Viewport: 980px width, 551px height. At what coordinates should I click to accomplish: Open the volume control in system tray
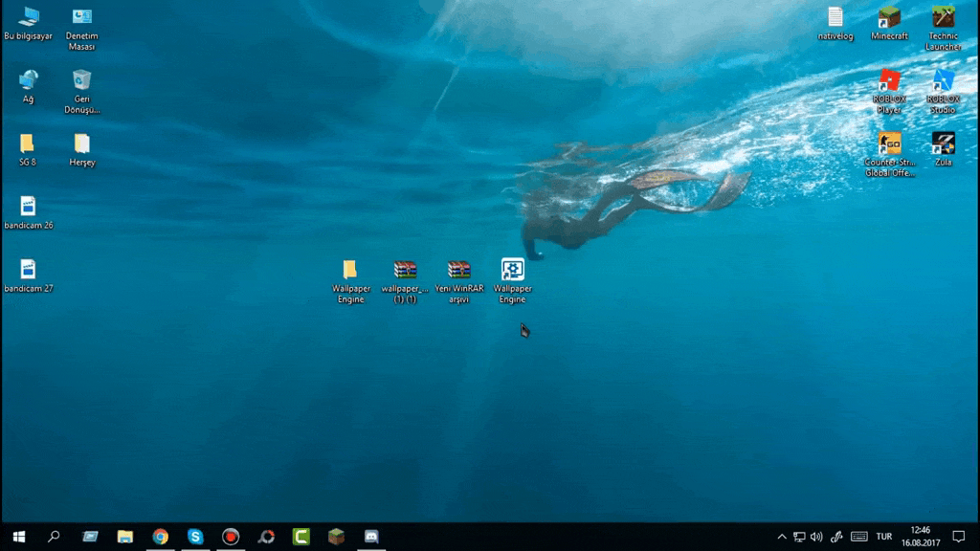(x=816, y=537)
